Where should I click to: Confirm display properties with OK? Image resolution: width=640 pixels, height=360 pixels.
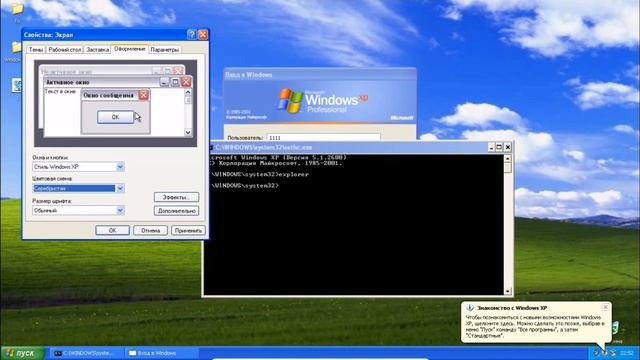[x=113, y=230]
